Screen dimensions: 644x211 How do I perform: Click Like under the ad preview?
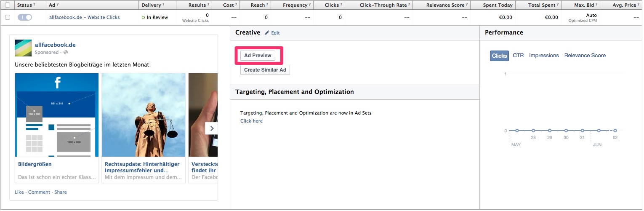point(19,192)
